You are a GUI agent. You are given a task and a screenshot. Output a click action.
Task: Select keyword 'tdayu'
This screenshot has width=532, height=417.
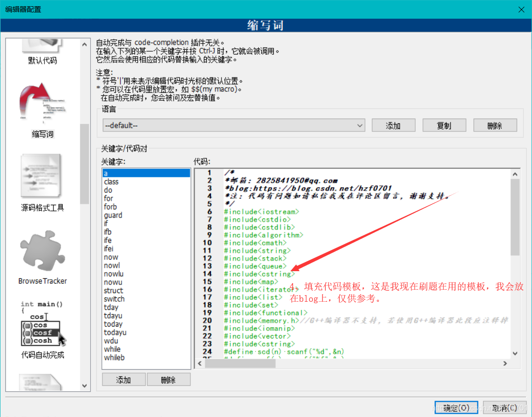(x=146, y=316)
